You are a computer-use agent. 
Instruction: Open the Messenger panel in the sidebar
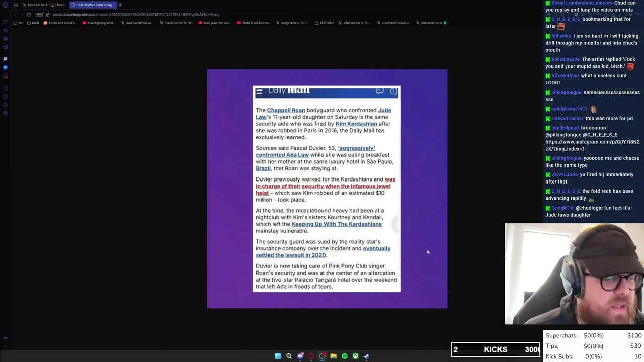point(5,67)
